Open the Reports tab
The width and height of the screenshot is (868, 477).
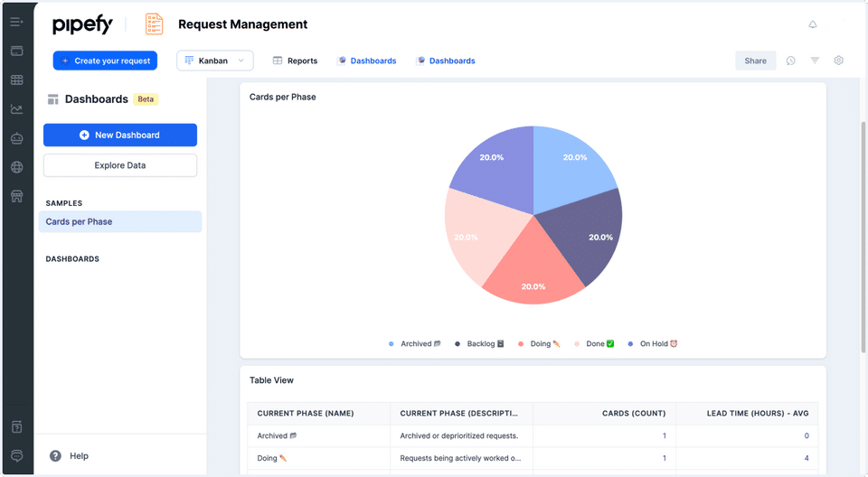tap(295, 61)
